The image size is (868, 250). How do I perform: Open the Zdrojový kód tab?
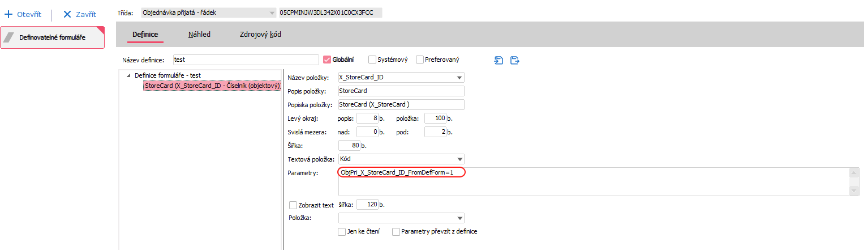[260, 35]
